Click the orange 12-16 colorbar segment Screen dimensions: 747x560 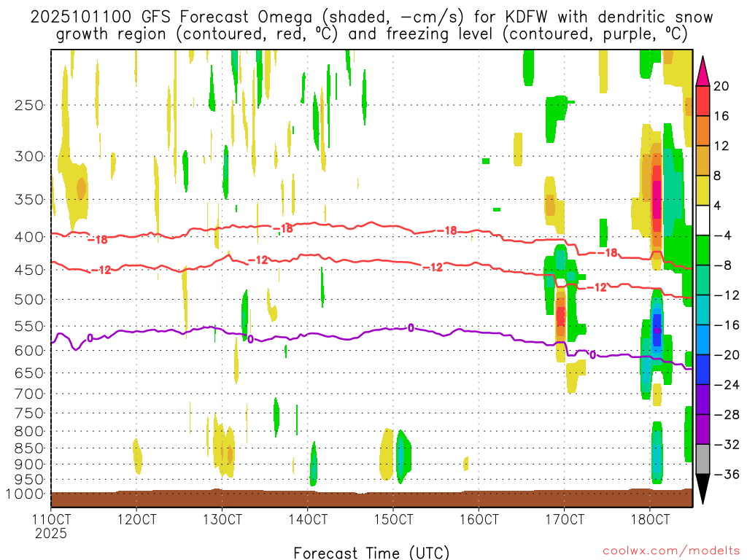click(703, 131)
